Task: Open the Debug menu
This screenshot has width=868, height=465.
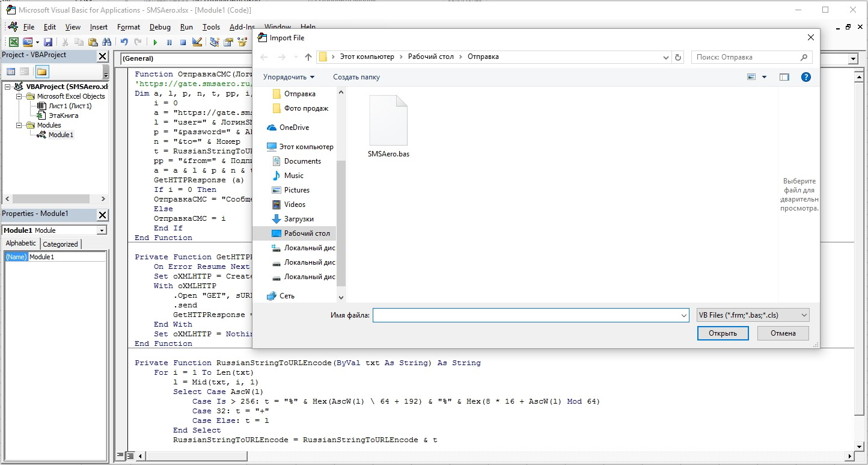Action: [x=160, y=27]
